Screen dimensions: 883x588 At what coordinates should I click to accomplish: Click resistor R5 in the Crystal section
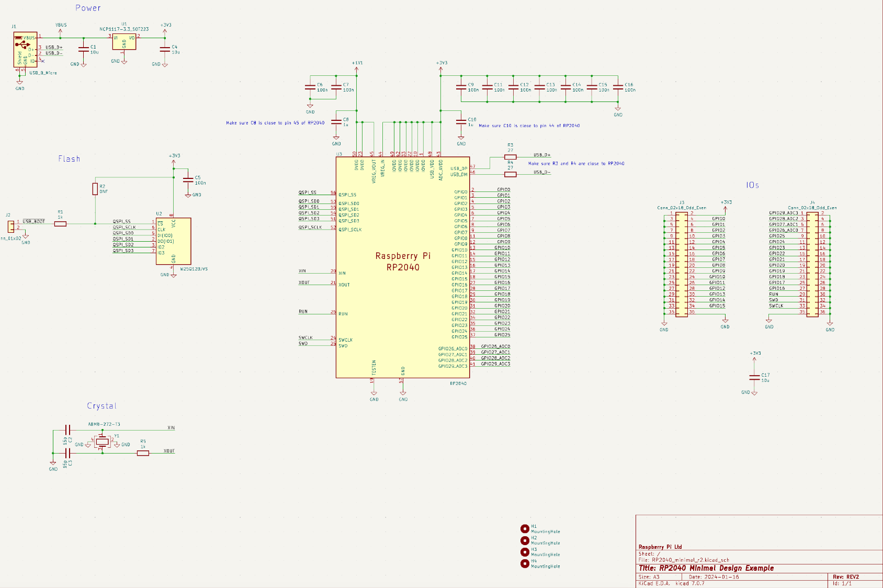[x=143, y=453]
